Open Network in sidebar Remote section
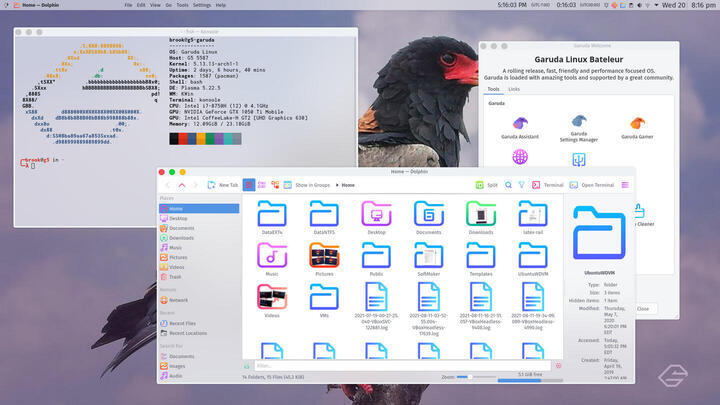The width and height of the screenshot is (720, 405). point(199,300)
